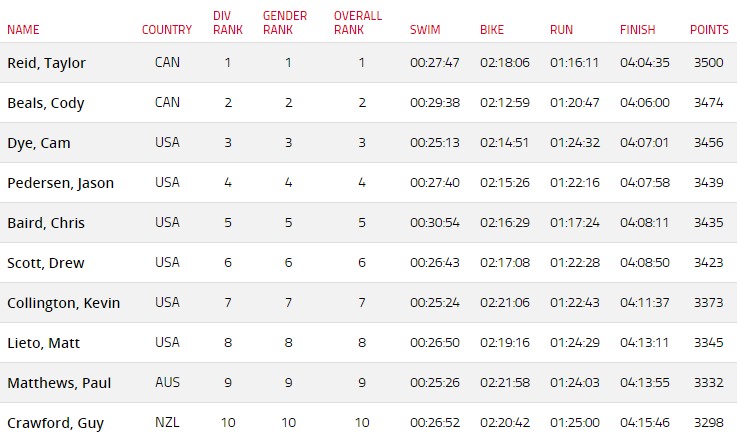Sort by the COUNTRY column header
739x442 pixels.
coord(167,30)
